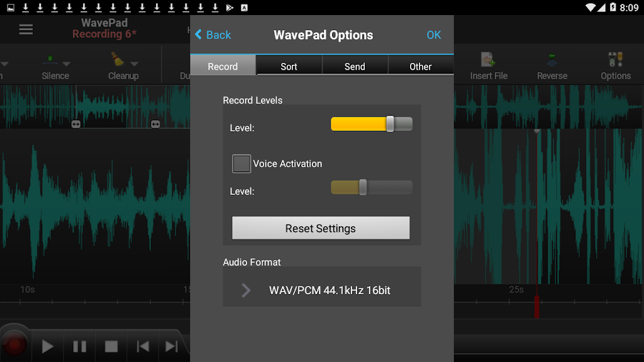Select the Silence tool icon
Image resolution: width=644 pixels, height=362 pixels.
[x=50, y=60]
